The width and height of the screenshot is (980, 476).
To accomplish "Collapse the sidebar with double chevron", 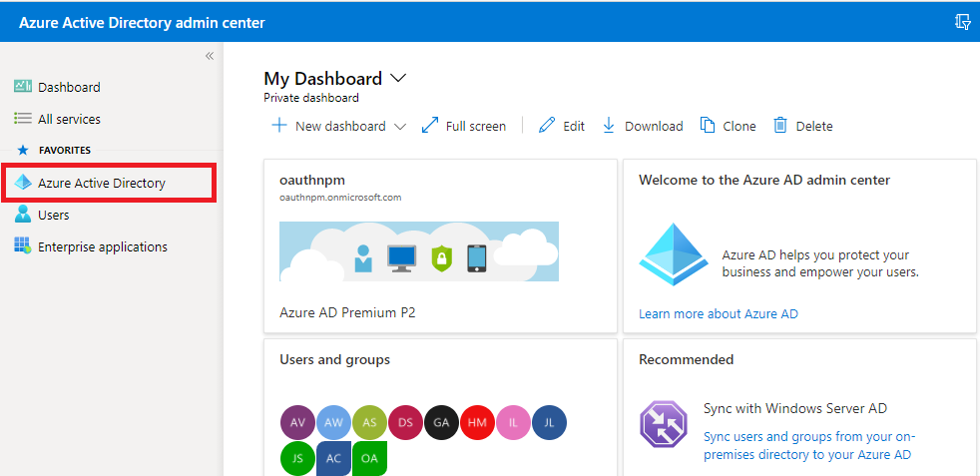I will 210,56.
